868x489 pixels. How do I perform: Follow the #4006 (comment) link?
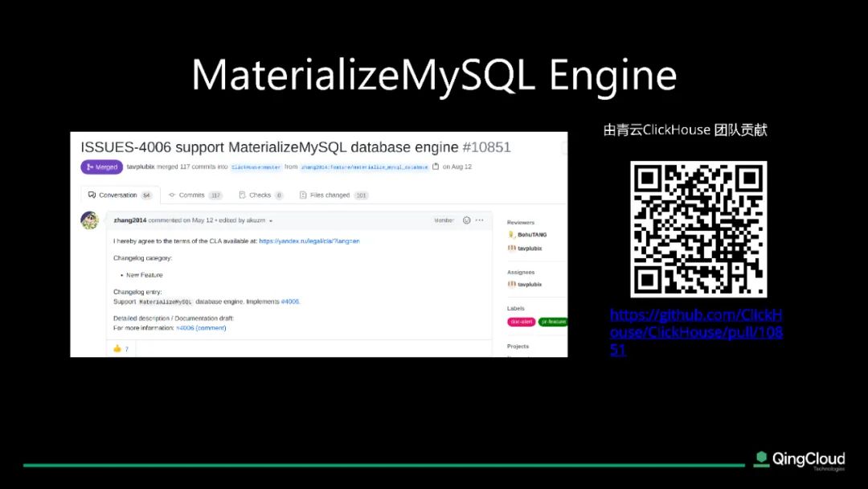pos(201,328)
